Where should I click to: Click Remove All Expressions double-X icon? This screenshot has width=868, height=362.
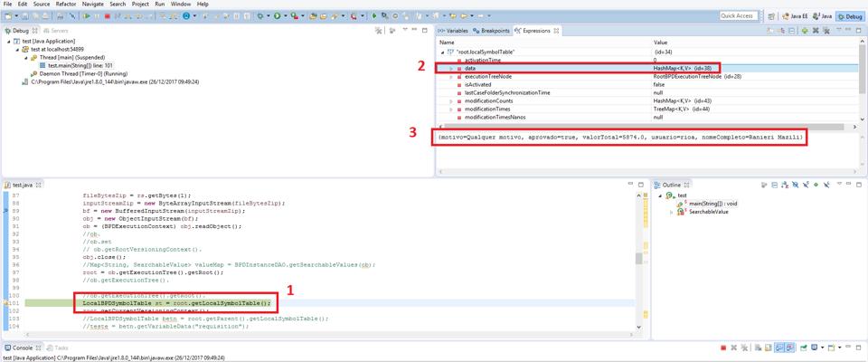[826, 31]
